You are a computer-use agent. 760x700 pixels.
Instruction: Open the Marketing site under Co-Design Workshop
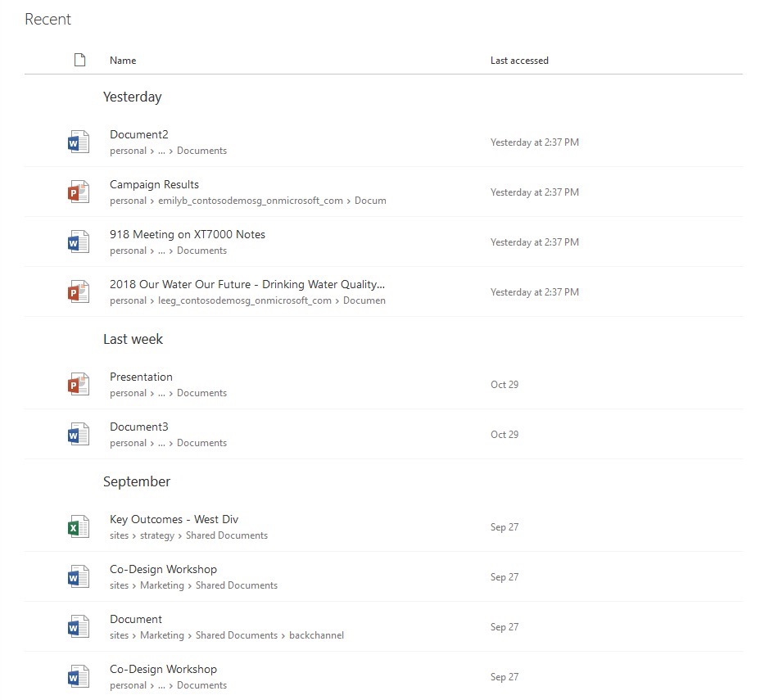tap(162, 586)
